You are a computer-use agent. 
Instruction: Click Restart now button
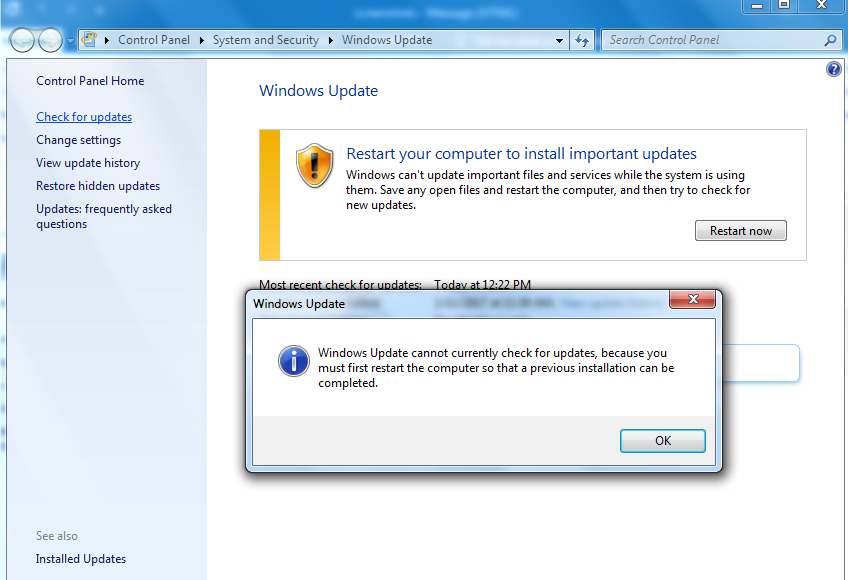(740, 231)
